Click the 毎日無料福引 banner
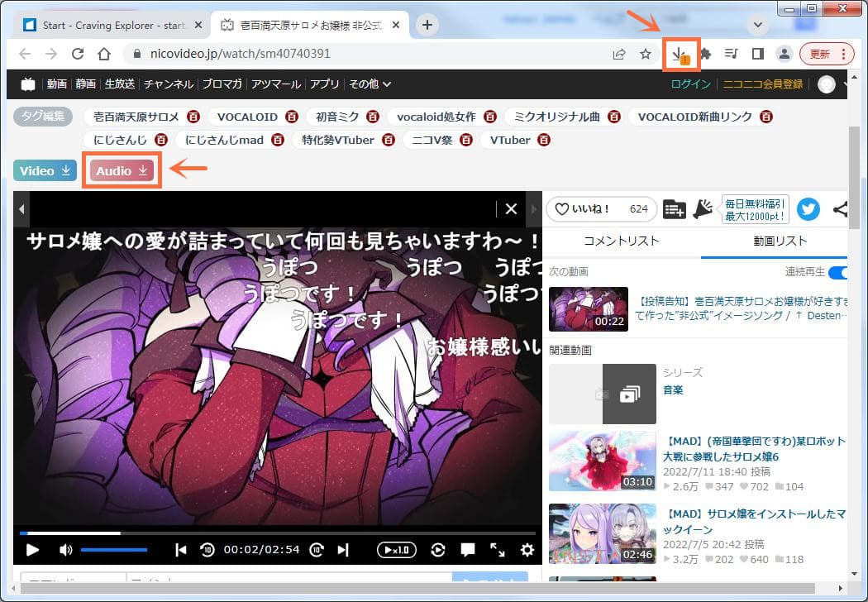Viewport: 868px width, 602px height. (755, 209)
